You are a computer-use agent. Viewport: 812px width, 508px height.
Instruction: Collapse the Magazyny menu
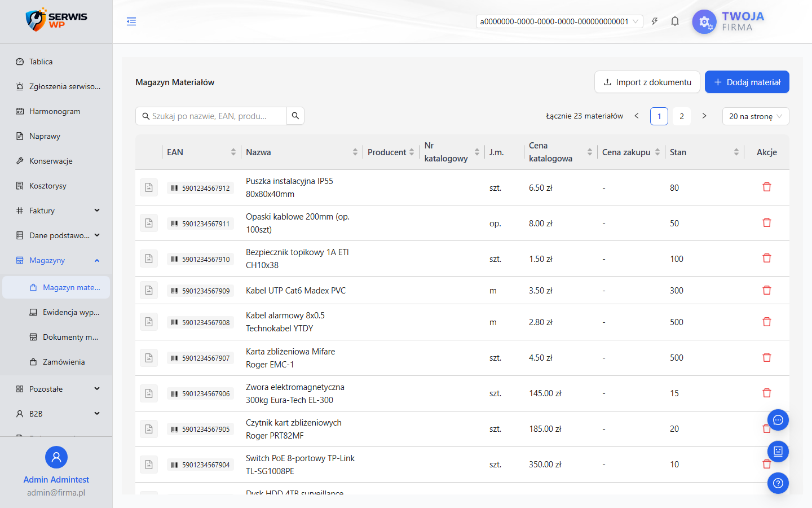click(56, 260)
